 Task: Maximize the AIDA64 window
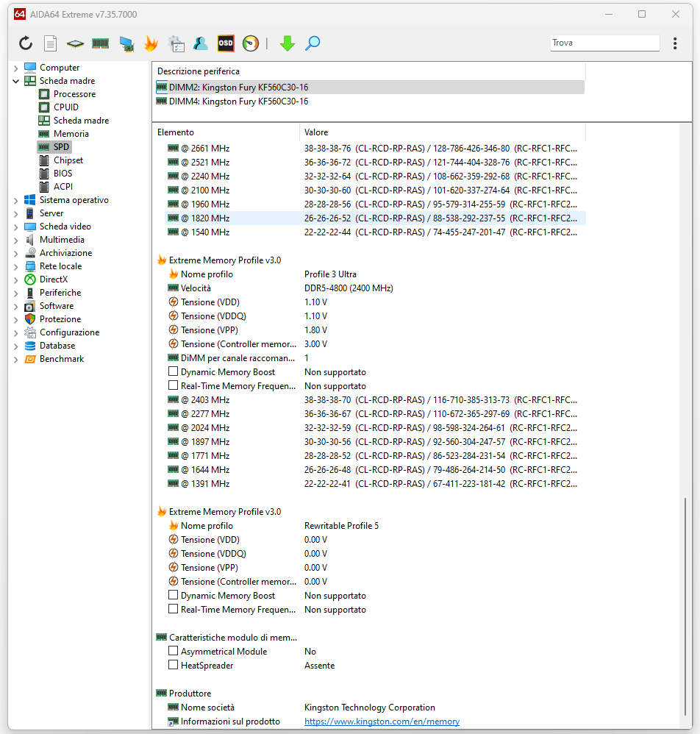point(642,14)
